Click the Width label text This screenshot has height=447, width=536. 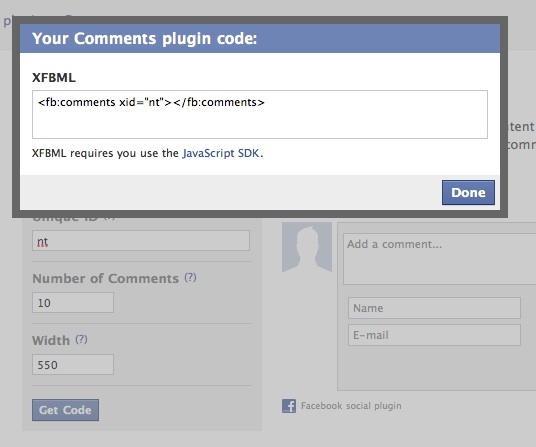[x=51, y=340]
